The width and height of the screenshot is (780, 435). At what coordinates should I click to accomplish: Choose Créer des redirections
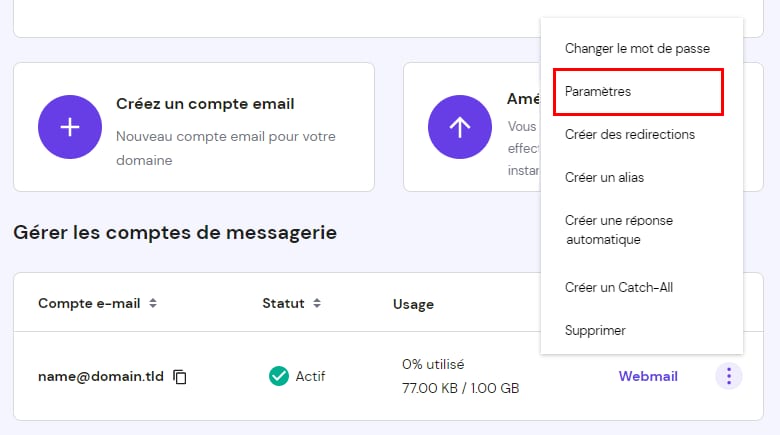[x=629, y=134]
